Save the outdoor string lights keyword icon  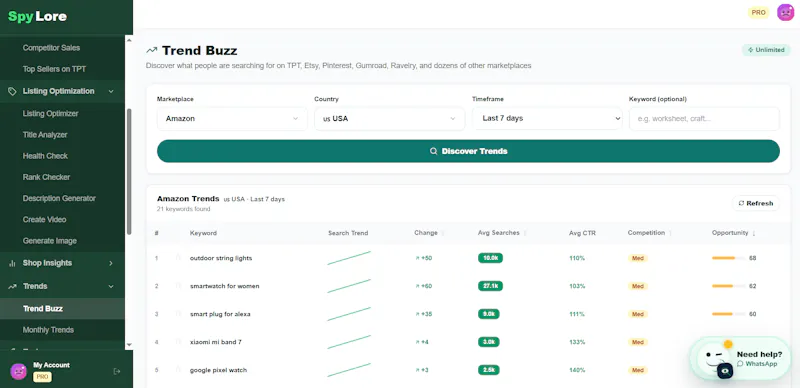178,258
